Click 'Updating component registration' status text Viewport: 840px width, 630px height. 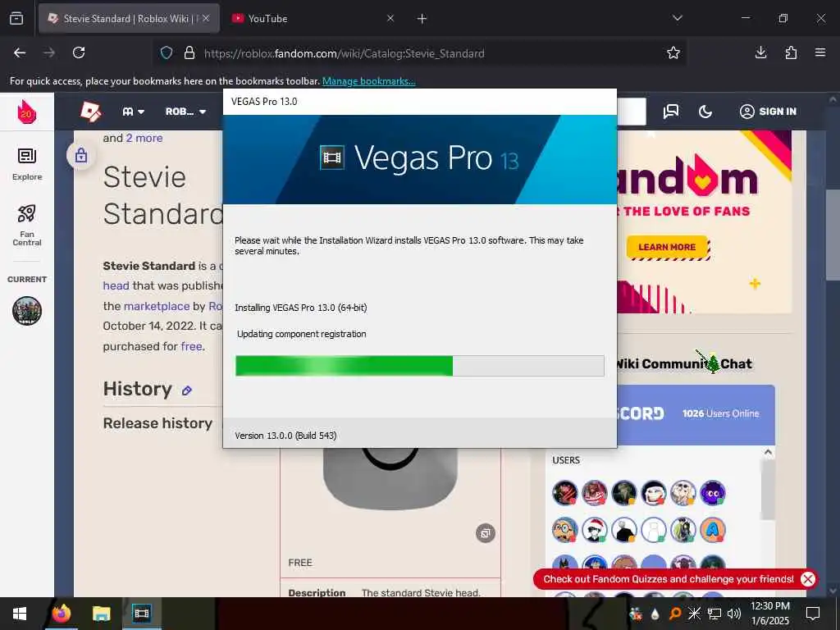(x=302, y=334)
